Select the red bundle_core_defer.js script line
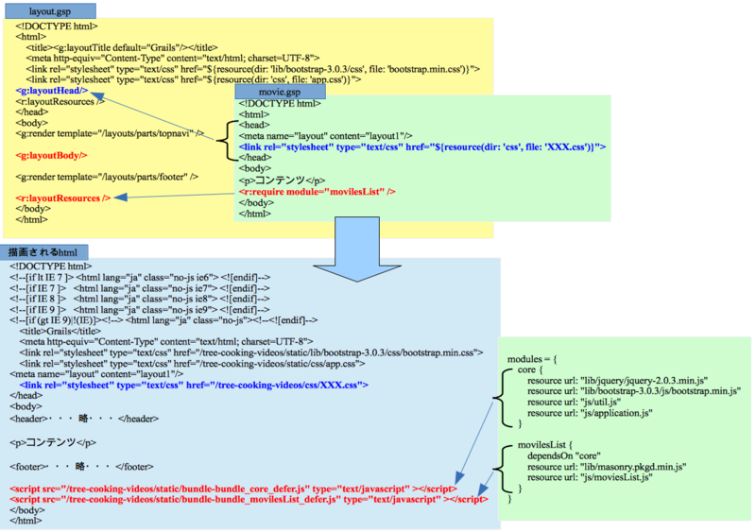756x532 pixels. [x=233, y=489]
